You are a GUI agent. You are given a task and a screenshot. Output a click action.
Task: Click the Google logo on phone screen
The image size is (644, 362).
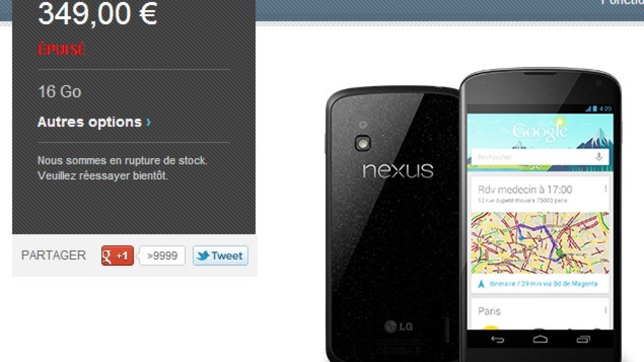(539, 131)
